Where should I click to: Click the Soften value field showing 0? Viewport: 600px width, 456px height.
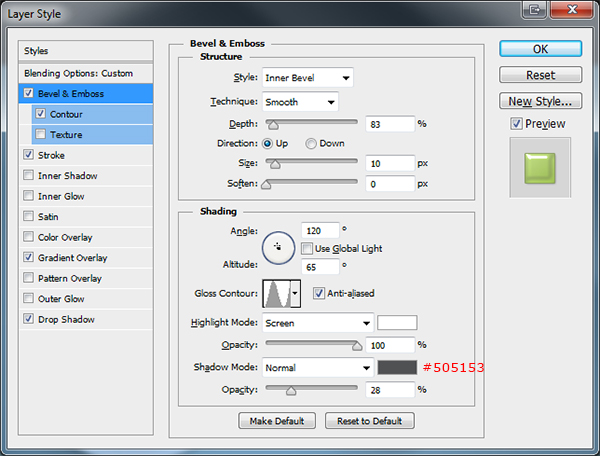(x=390, y=184)
